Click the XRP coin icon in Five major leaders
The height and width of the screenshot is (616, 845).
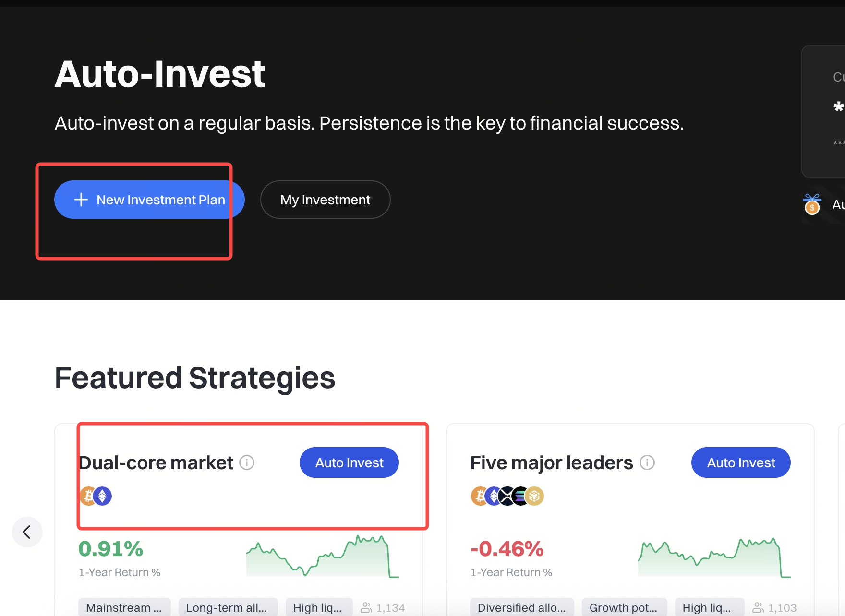[x=507, y=496]
